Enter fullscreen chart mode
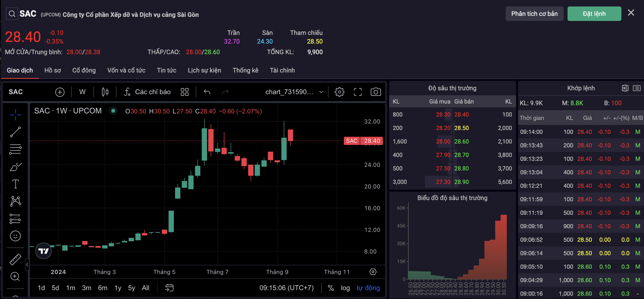This screenshot has width=644, height=299. click(358, 92)
